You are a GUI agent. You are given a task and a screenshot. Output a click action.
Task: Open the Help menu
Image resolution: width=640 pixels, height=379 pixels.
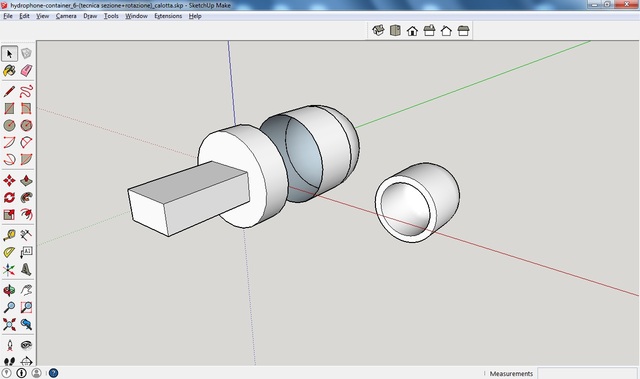click(195, 16)
